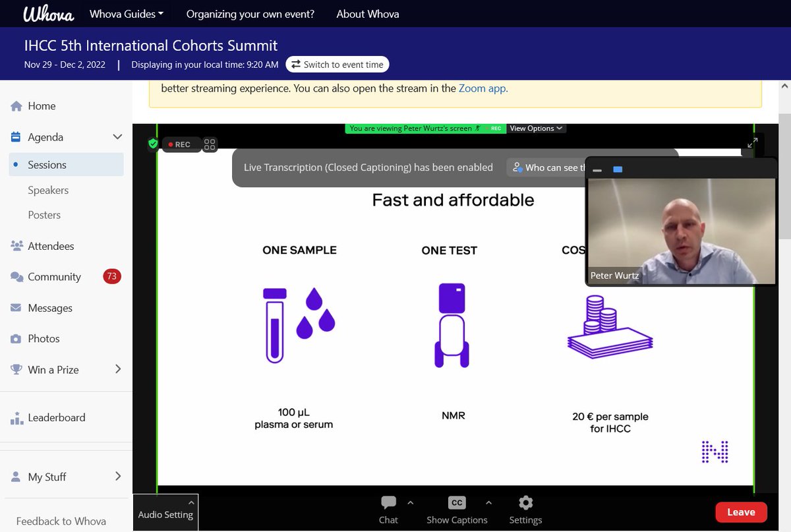Go to About Whova page
The height and width of the screenshot is (532, 791).
tap(368, 14)
